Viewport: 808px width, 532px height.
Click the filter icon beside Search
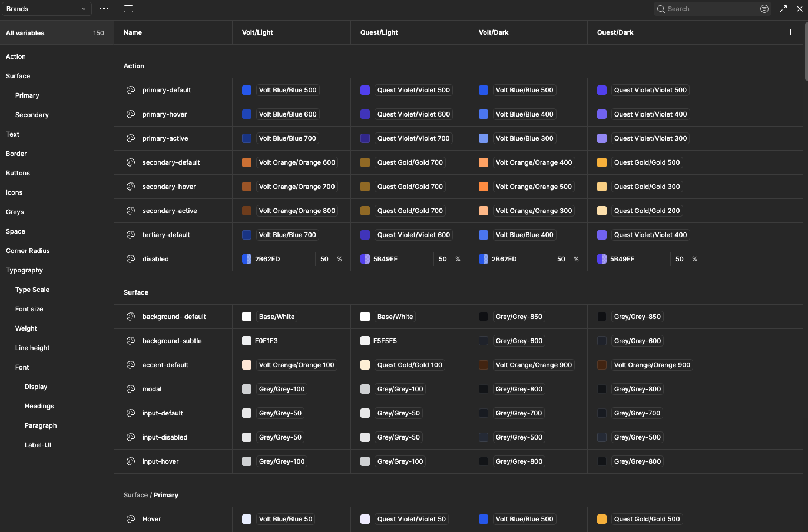pyautogui.click(x=764, y=9)
